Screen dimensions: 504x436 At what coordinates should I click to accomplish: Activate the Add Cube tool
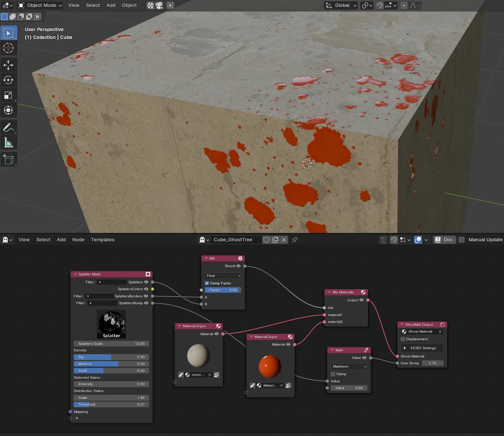click(8, 159)
